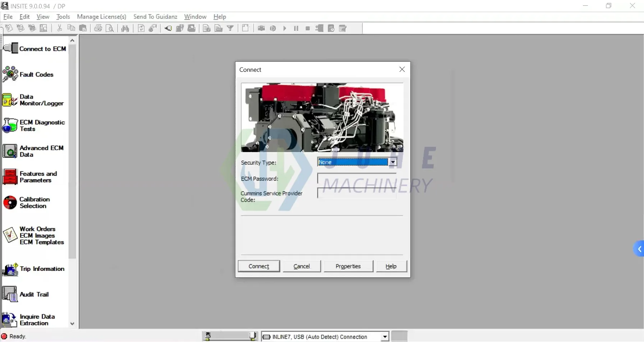Open the Help menu in menu bar

(220, 17)
